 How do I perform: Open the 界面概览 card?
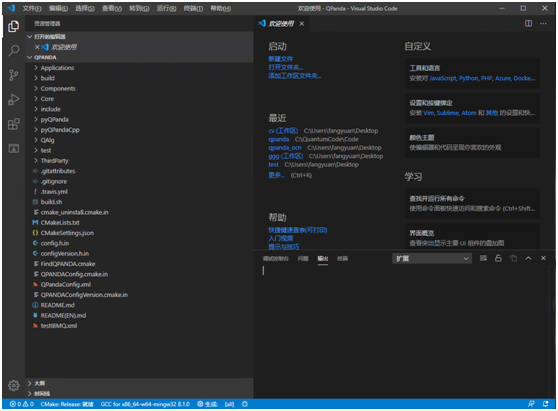472,237
